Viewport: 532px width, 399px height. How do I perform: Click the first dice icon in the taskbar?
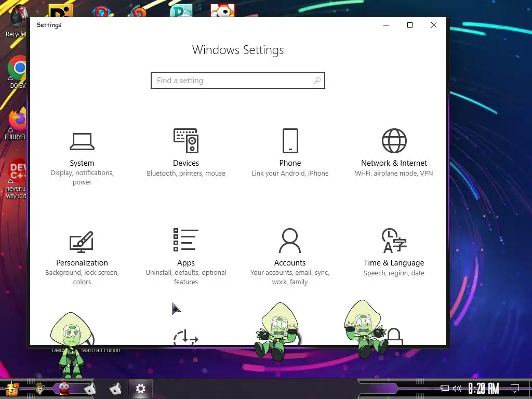(x=89, y=389)
